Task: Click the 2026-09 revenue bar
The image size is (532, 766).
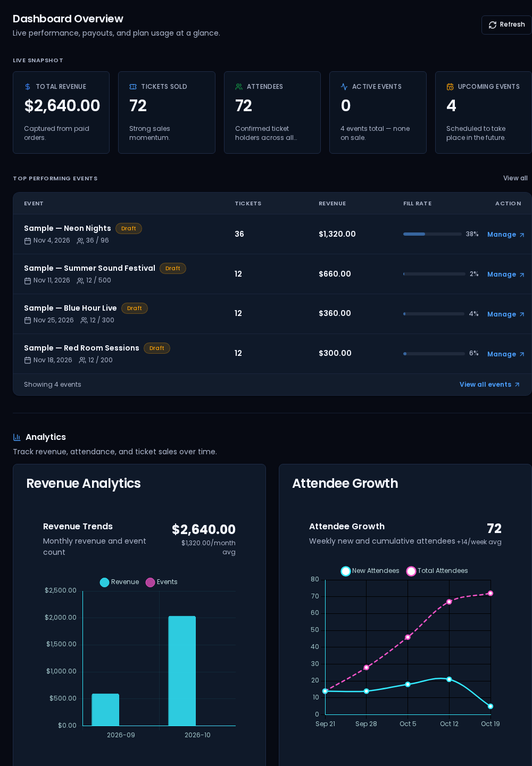Action: point(105,710)
